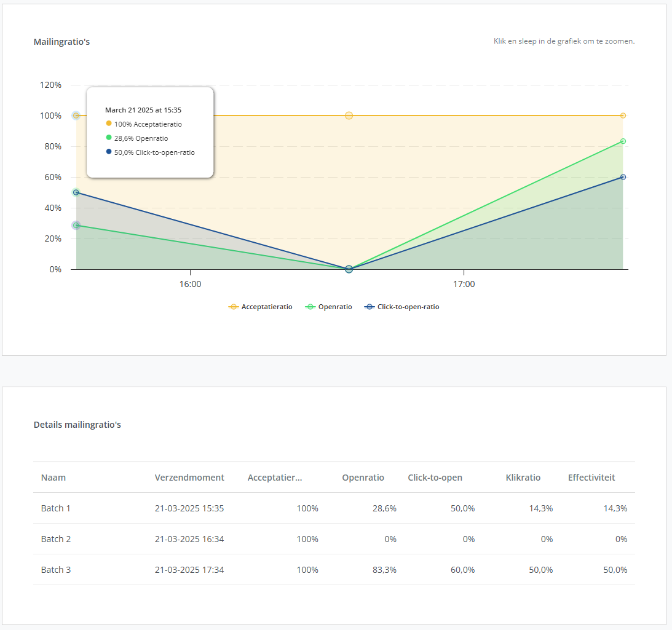The image size is (672, 630).
Task: Hide the Openratio series via the legend
Action: pyautogui.click(x=329, y=307)
